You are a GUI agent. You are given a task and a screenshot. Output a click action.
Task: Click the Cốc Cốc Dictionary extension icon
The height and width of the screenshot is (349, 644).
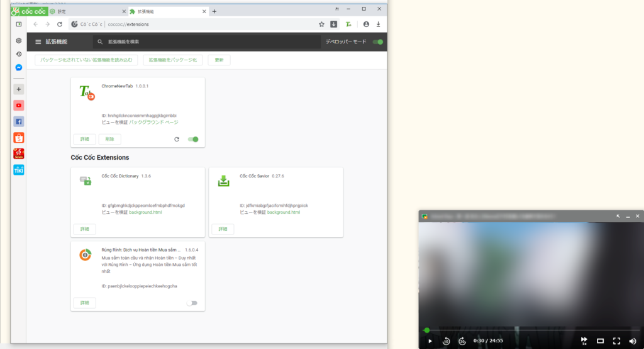click(x=86, y=180)
